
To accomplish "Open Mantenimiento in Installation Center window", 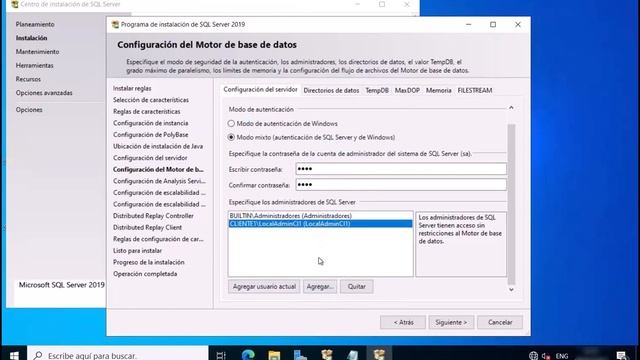I will 37,52.
